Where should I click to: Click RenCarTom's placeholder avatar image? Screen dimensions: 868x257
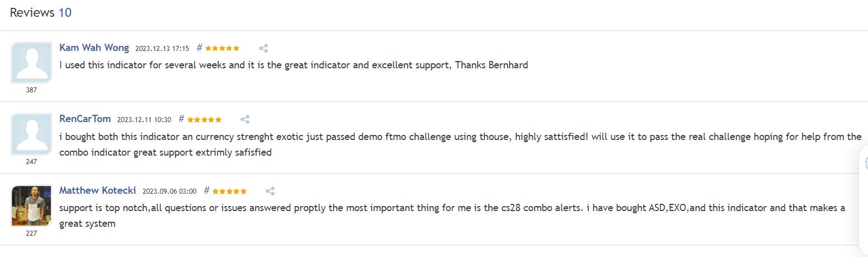click(x=31, y=134)
